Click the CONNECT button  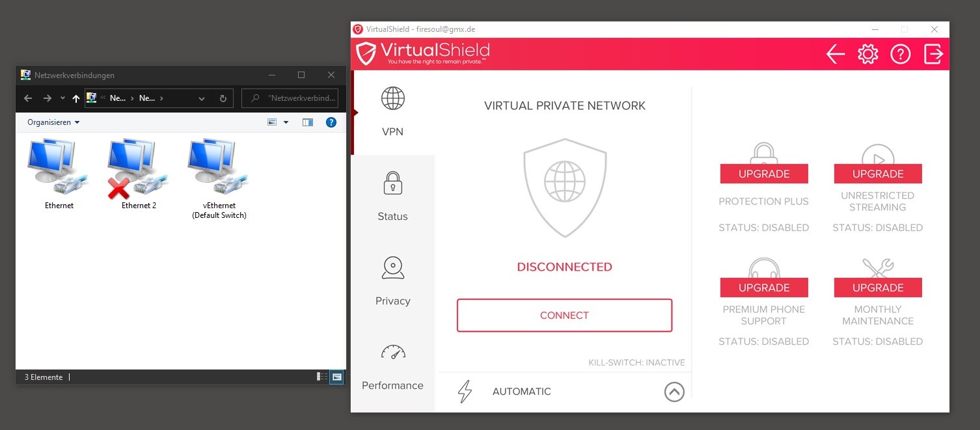[564, 316]
